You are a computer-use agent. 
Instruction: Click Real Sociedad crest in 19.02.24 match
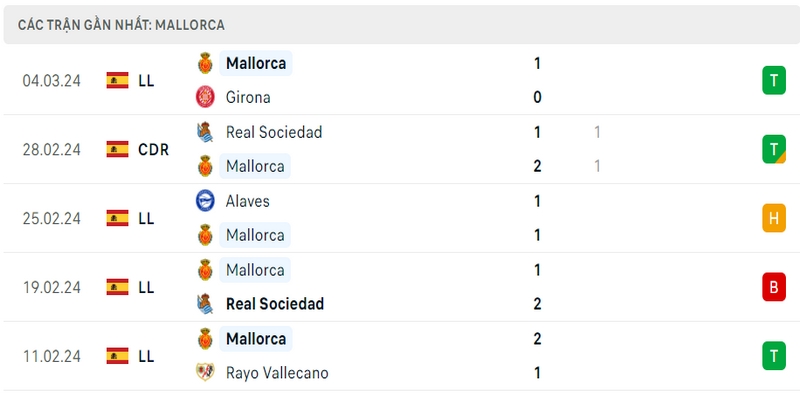click(205, 304)
